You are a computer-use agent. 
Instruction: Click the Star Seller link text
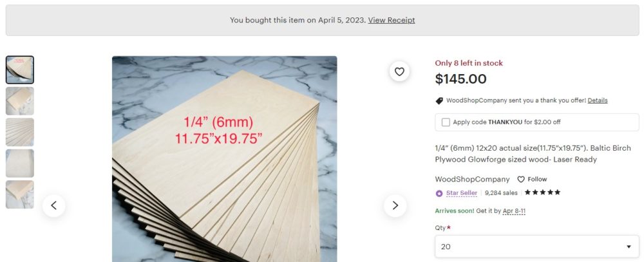[462, 193]
